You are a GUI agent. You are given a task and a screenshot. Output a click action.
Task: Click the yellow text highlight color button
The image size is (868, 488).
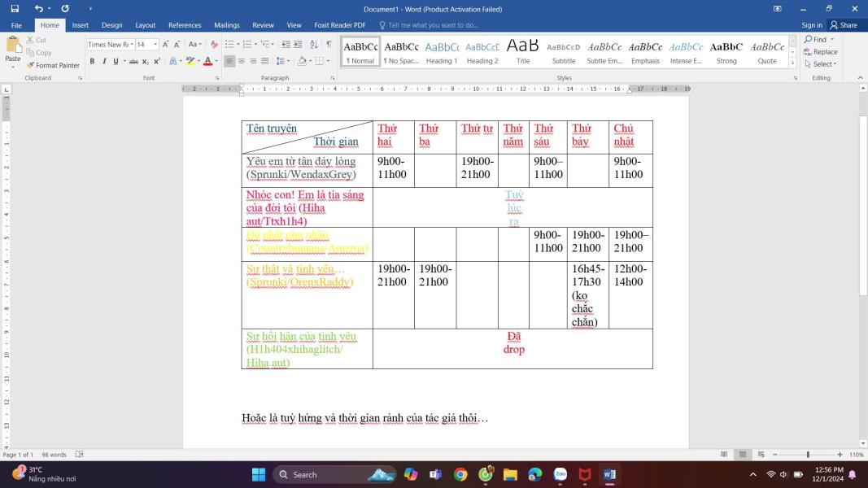[x=190, y=61]
